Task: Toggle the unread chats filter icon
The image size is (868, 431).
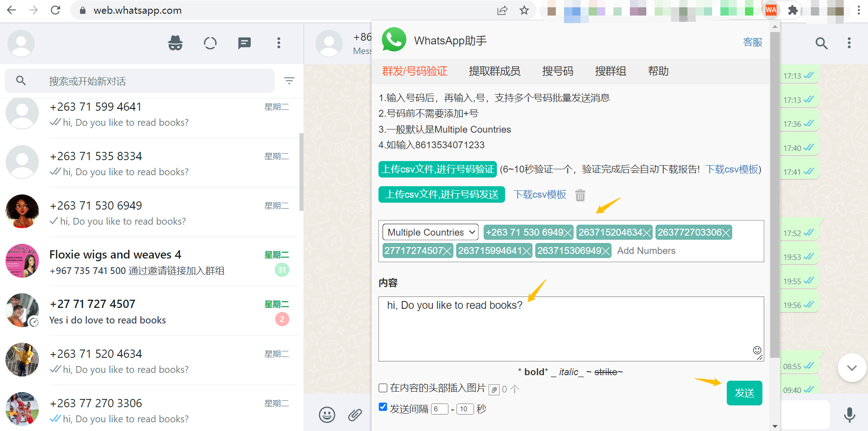Action: coord(289,81)
